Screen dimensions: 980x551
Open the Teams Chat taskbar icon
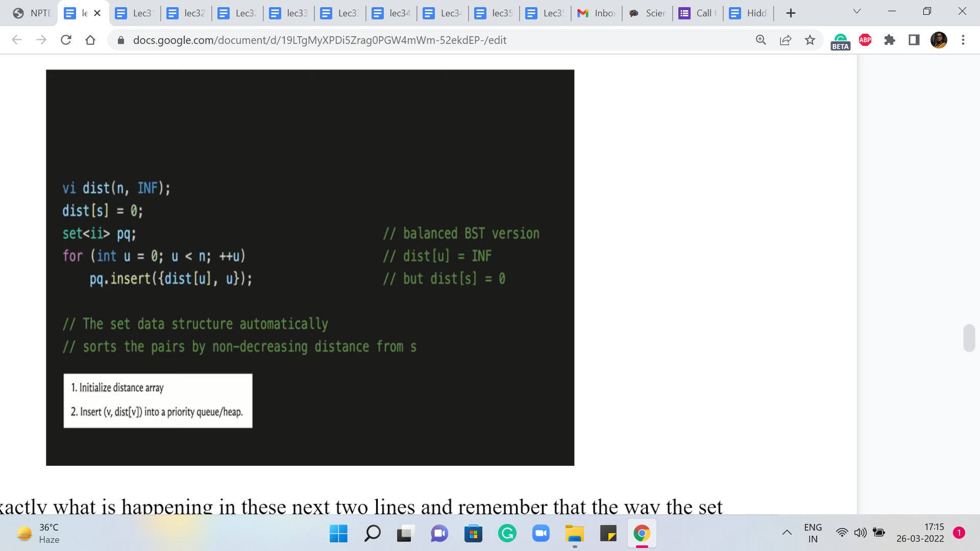click(439, 534)
